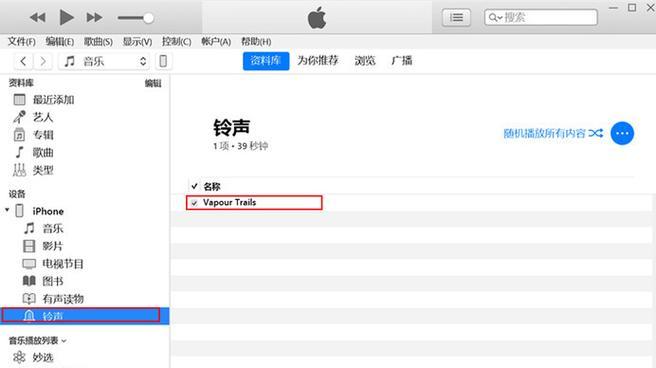Open the 音乐 media type dropdown
This screenshot has height=368, width=656.
tap(105, 61)
